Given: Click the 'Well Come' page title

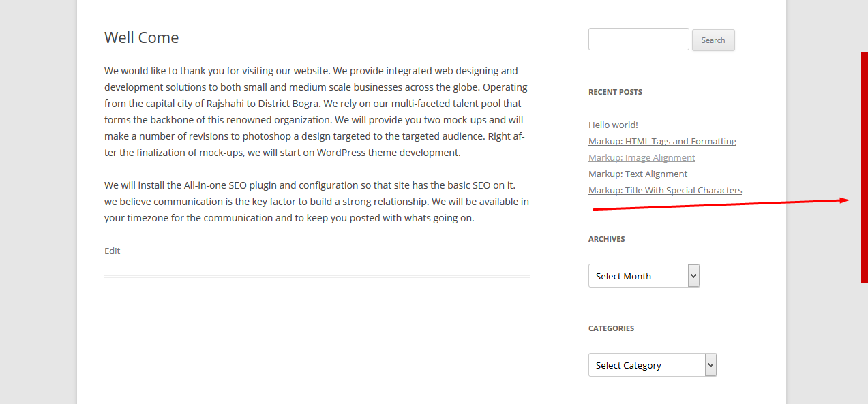Looking at the screenshot, I should 141,37.
